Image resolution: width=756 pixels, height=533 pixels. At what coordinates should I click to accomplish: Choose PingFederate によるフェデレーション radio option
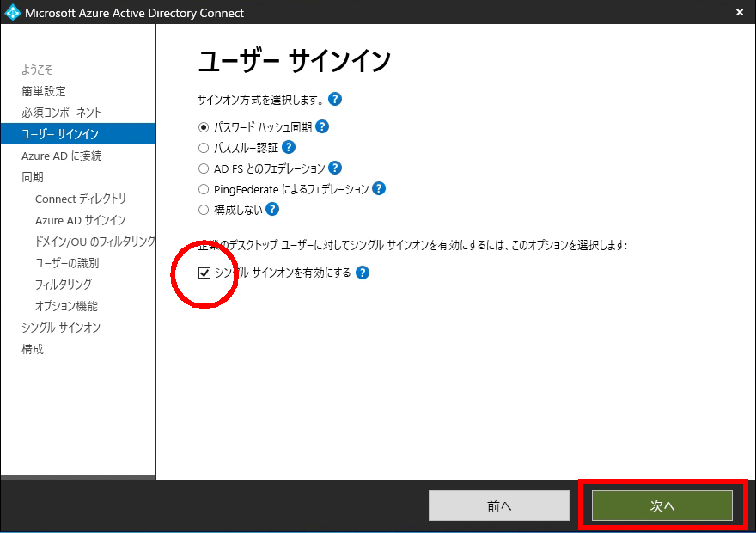pyautogui.click(x=204, y=189)
